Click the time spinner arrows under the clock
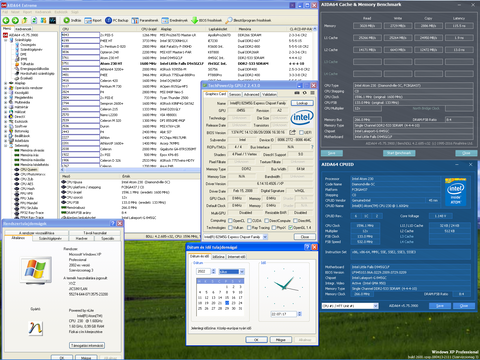Screen dimensions: 480x360 299,314
